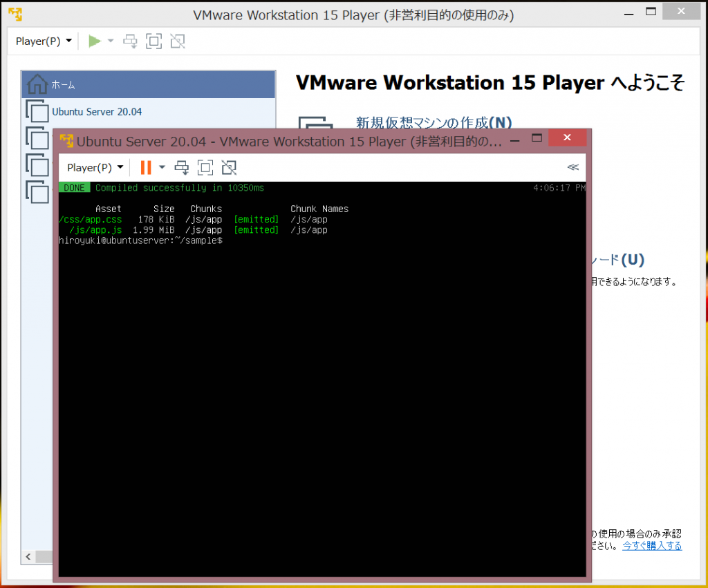This screenshot has height=588, width=708.
Task: Click the VMware logo in the Ubuntu Server title bar
Action: [67, 141]
